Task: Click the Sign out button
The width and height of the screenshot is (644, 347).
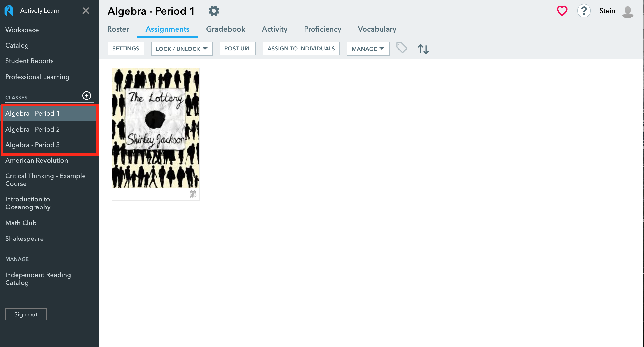Action: click(x=26, y=314)
